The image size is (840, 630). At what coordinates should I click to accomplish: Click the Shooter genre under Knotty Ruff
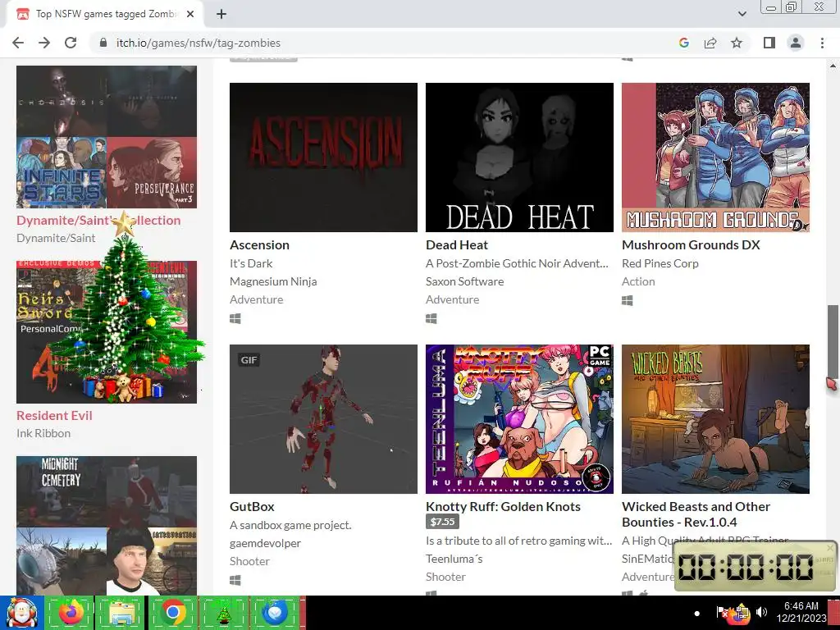[x=445, y=577]
